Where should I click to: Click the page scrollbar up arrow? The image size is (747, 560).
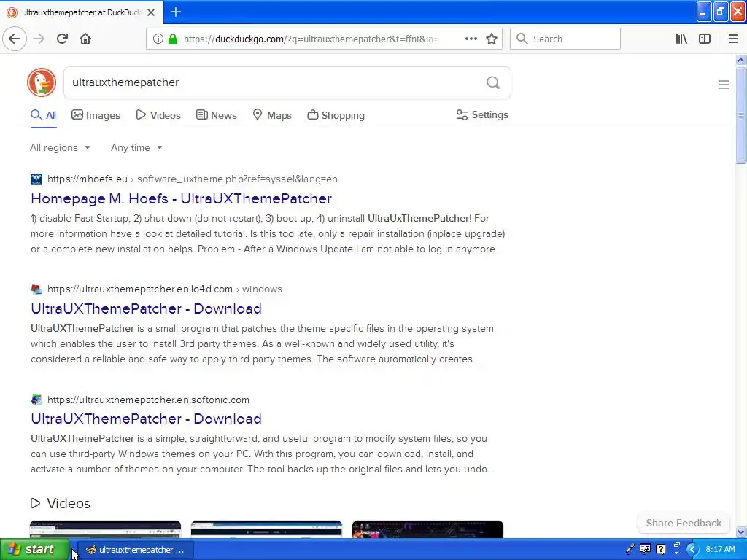tap(740, 60)
